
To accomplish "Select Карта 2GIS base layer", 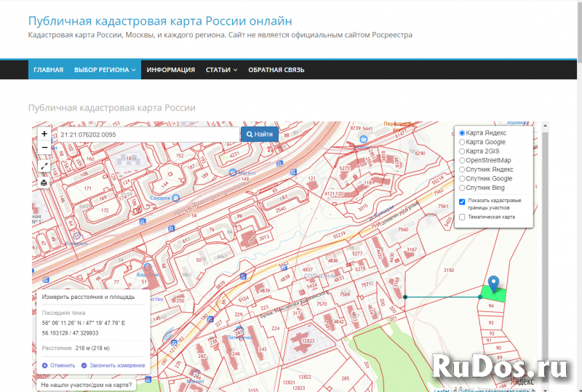I will 462,151.
